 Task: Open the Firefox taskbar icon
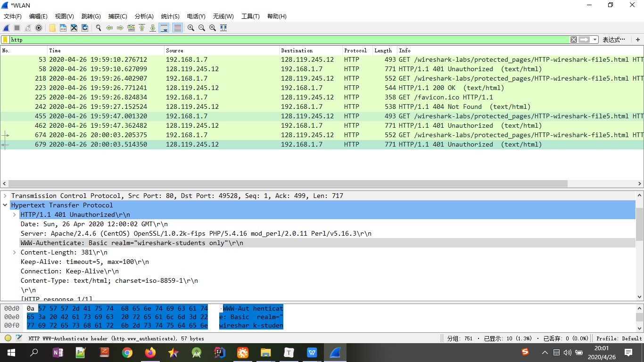150,352
